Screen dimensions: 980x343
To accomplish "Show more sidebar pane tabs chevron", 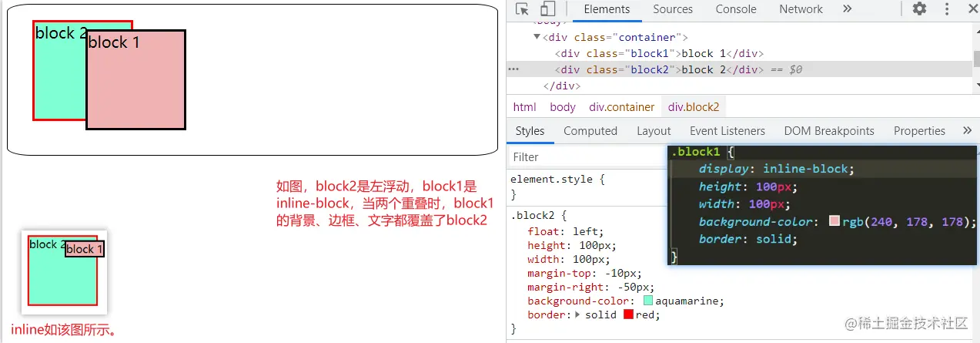I will click(968, 131).
